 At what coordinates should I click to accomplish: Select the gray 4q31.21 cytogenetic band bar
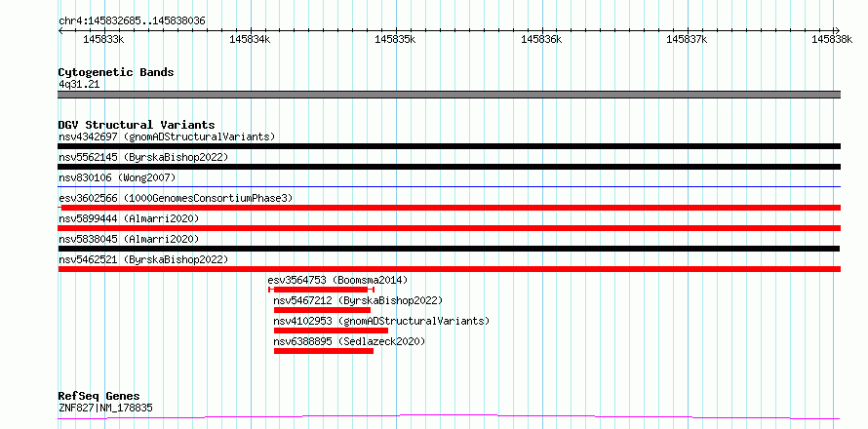pyautogui.click(x=449, y=95)
